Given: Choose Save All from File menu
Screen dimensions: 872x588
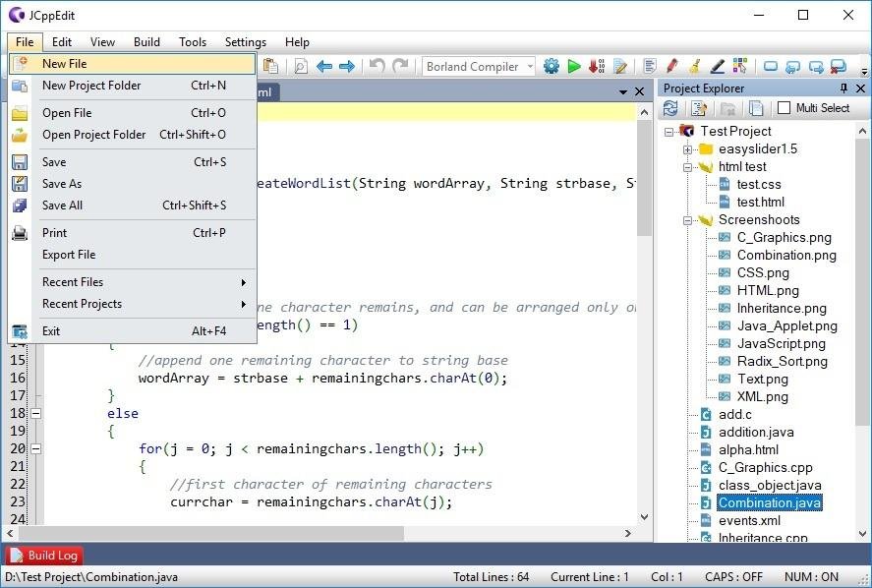Looking at the screenshot, I should pyautogui.click(x=62, y=206).
